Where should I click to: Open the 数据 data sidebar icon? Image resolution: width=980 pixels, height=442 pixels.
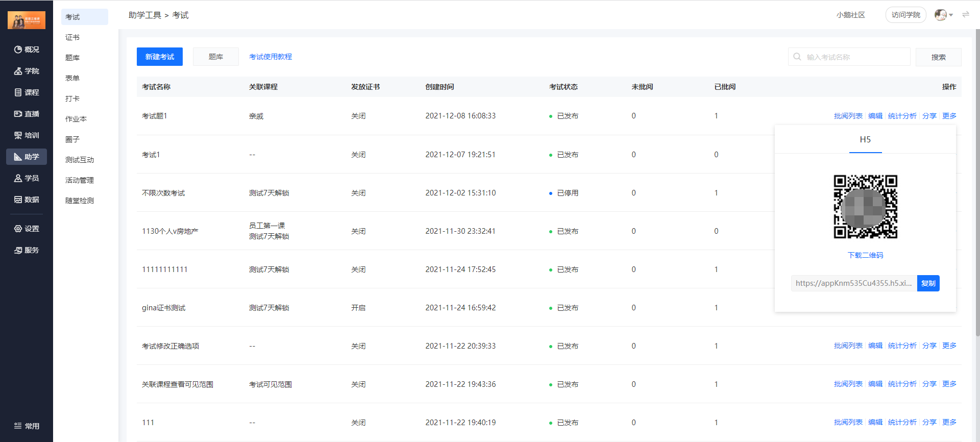click(x=27, y=200)
